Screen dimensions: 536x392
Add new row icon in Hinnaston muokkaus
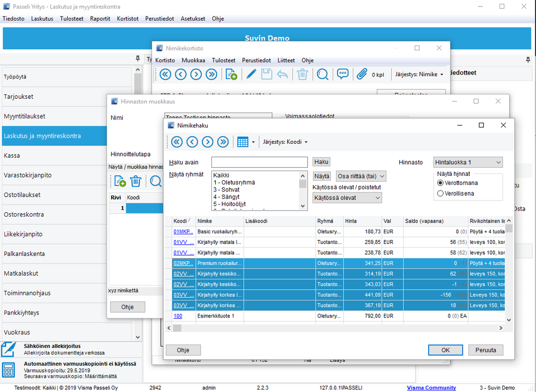coord(120,181)
